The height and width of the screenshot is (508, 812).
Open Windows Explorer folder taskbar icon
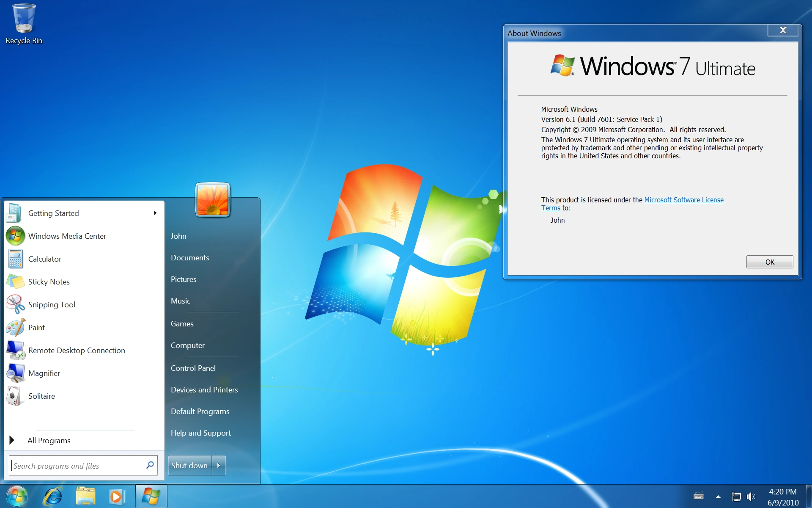[85, 496]
